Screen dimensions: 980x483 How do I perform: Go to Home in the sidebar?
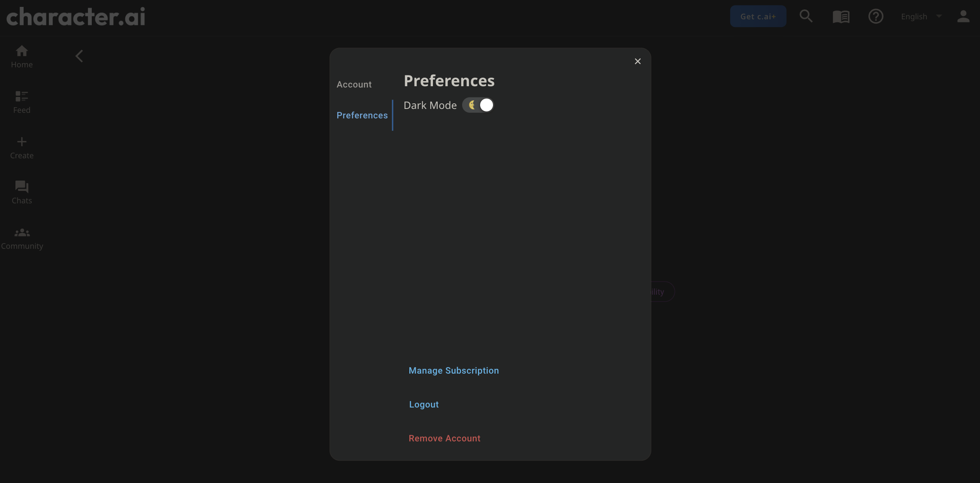point(21,57)
